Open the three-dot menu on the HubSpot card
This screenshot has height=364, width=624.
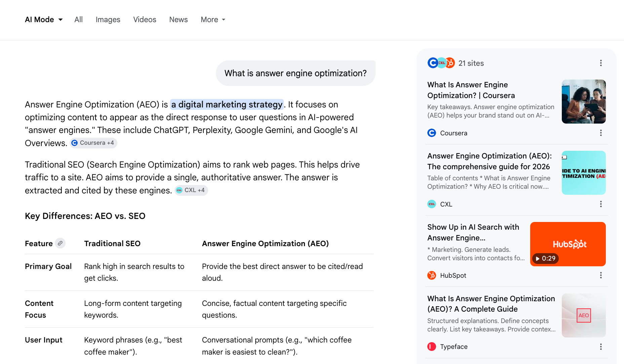click(601, 275)
